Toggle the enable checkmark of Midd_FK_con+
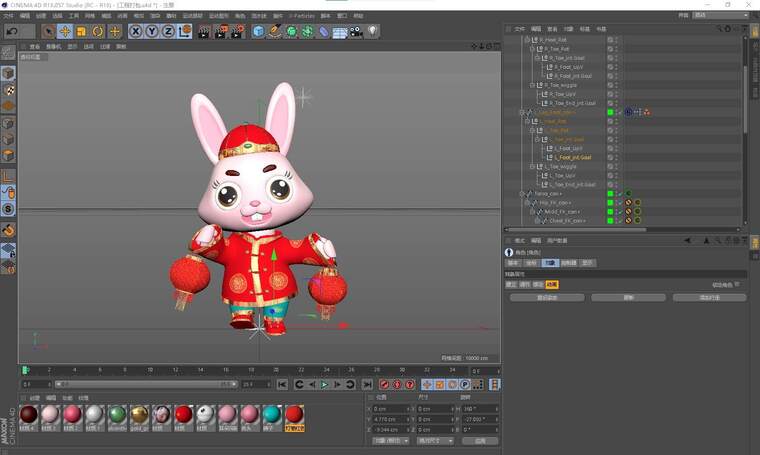The width and height of the screenshot is (760, 455). click(619, 212)
